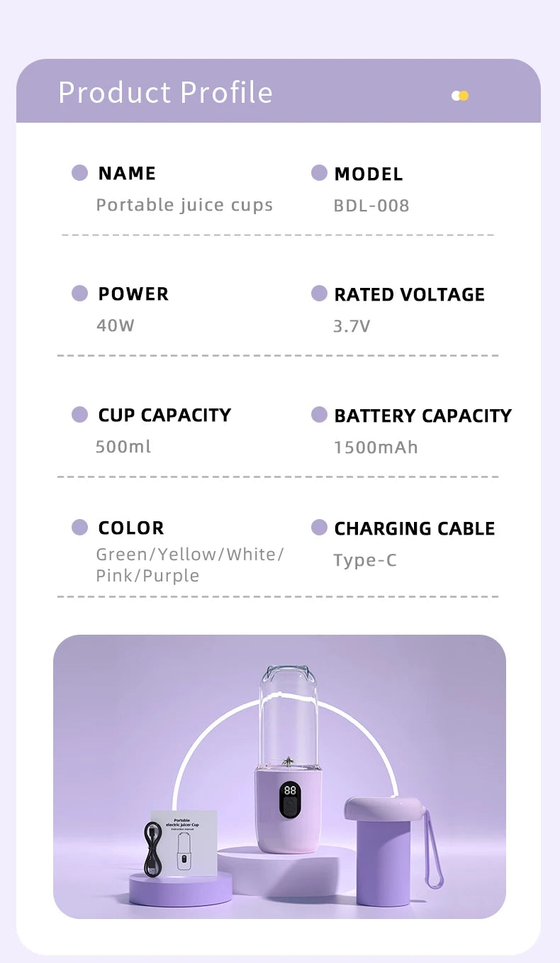Click the purple bullet beside MODEL

tap(319, 173)
